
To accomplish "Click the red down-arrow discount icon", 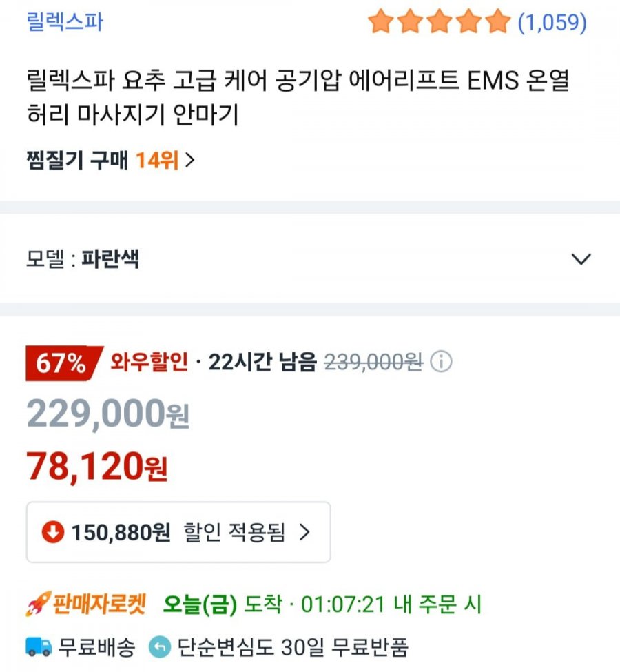I will click(x=53, y=532).
